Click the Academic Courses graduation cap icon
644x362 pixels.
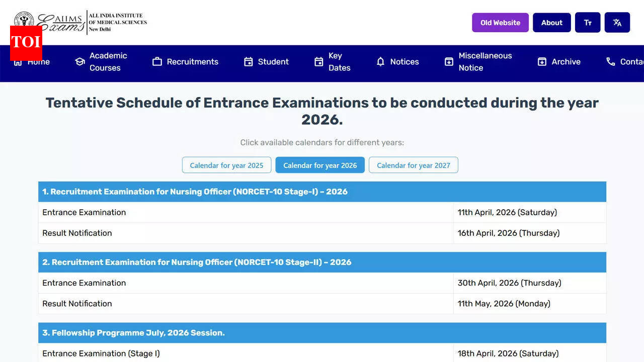pos(79,61)
